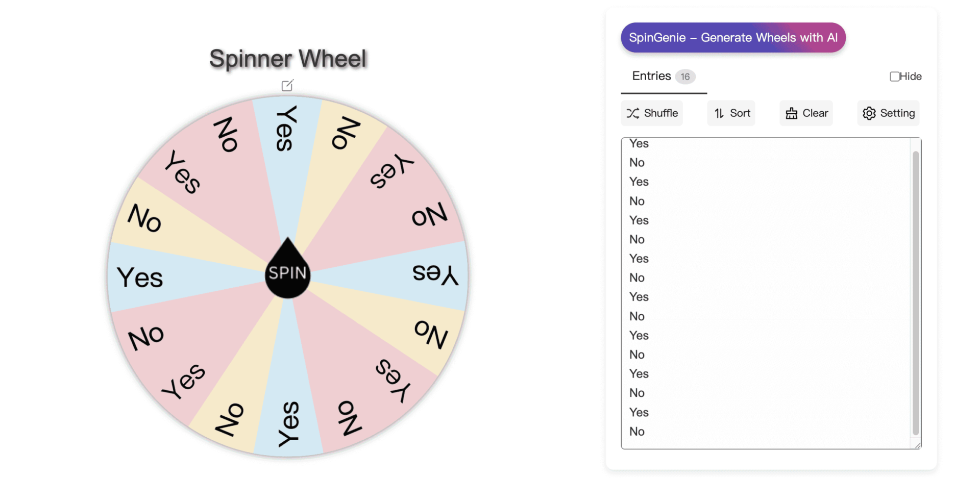
Task: Open SpinGenie Generate Wheels with AI
Action: click(x=733, y=38)
